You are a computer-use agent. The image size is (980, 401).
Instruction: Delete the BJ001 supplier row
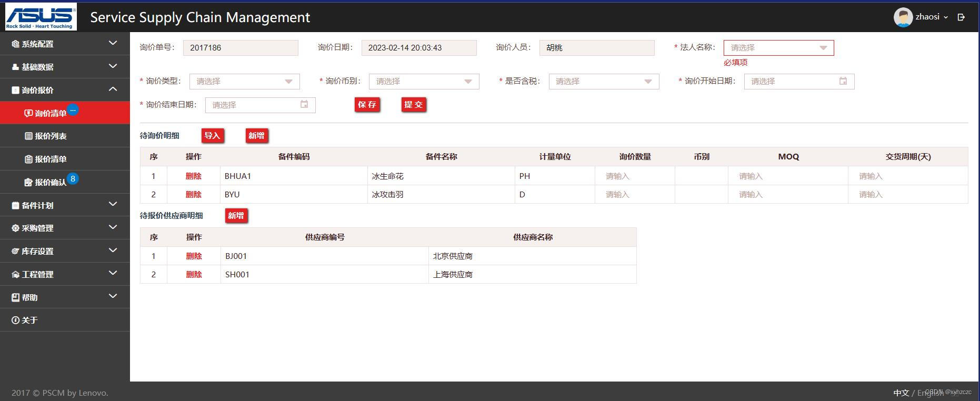click(x=194, y=256)
